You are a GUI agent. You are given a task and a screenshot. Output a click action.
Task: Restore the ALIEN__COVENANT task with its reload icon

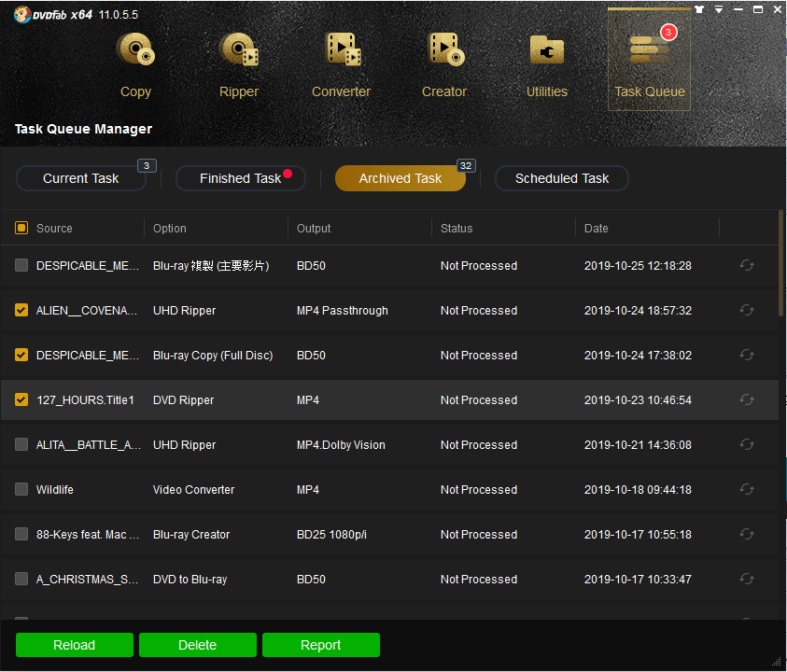[747, 310]
